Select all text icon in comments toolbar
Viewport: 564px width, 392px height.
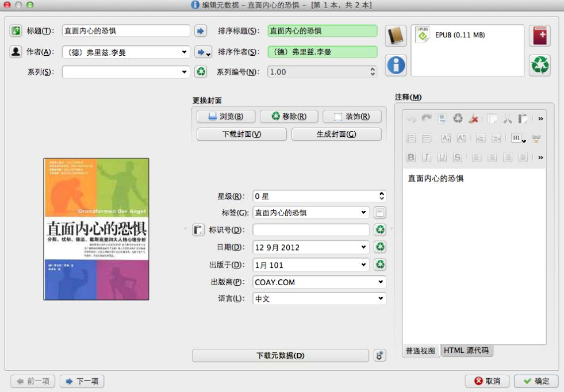click(x=442, y=118)
